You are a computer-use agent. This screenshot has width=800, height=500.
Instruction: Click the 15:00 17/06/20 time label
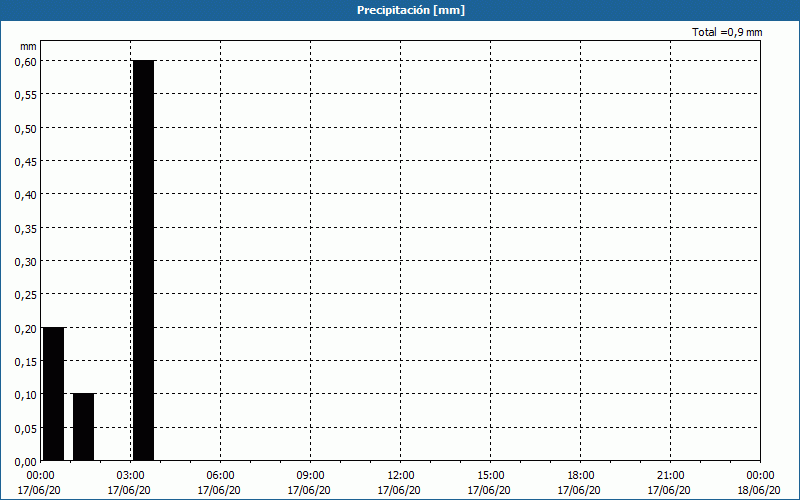click(x=489, y=483)
